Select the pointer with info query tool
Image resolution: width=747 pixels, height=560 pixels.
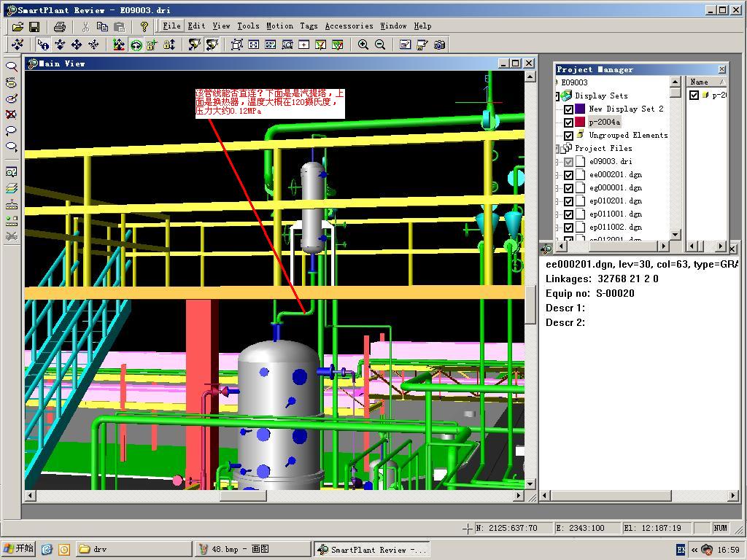(43, 44)
